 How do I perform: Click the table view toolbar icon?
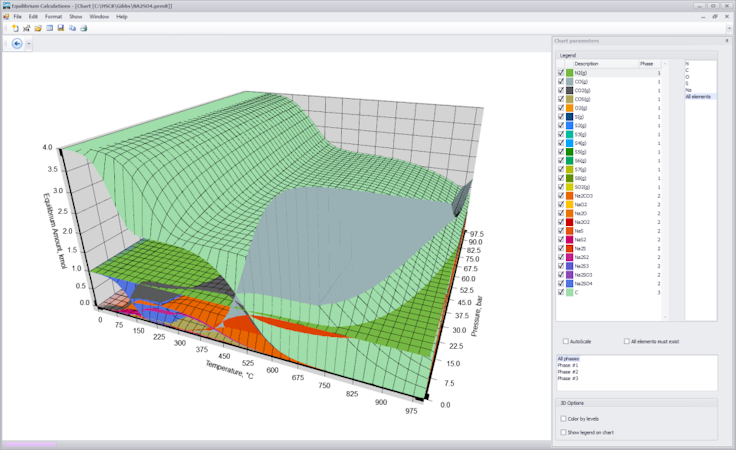tap(49, 28)
